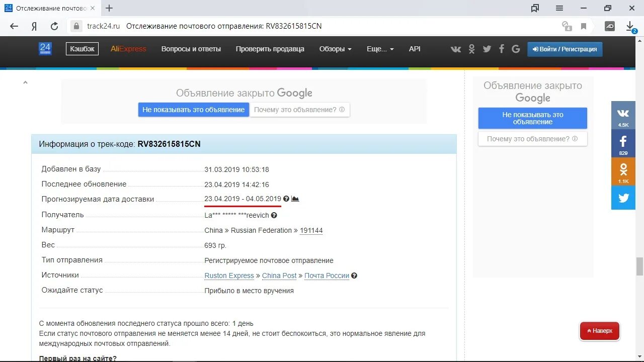Screen dimensions: 644x362
Task: Click track code RV832615815CN in header
Action: click(x=169, y=144)
